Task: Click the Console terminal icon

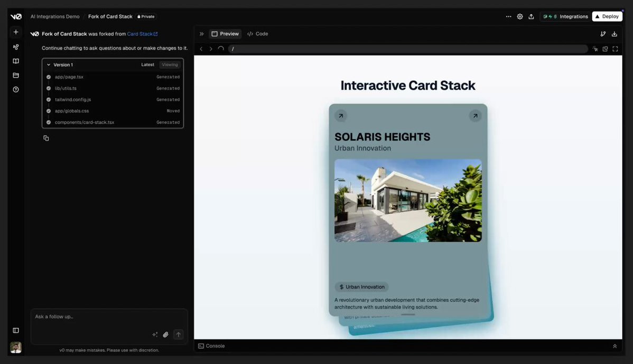Action: (x=201, y=346)
